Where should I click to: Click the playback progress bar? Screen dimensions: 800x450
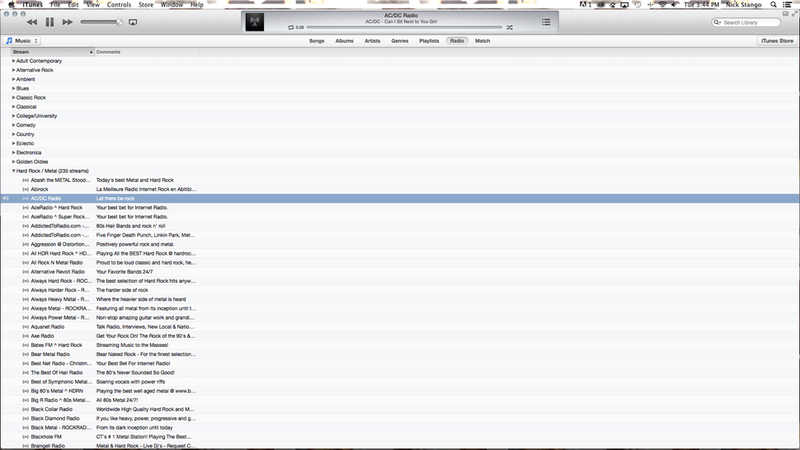404,28
